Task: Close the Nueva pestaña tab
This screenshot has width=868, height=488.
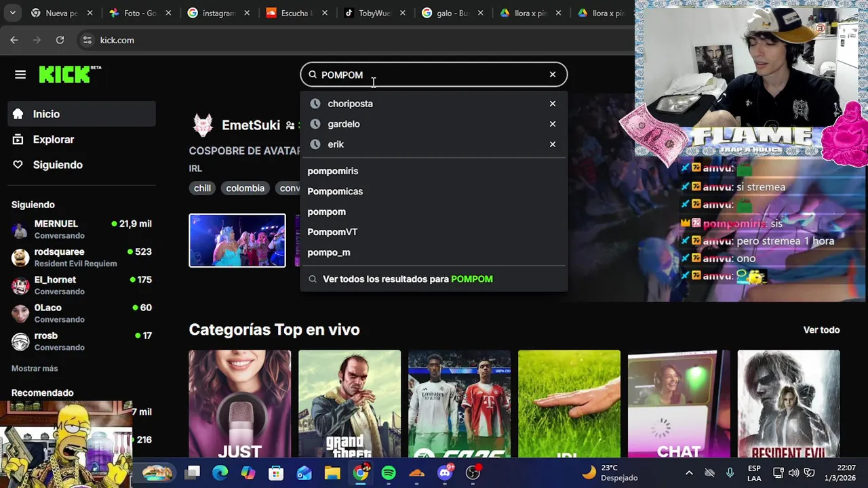Action: [x=90, y=13]
